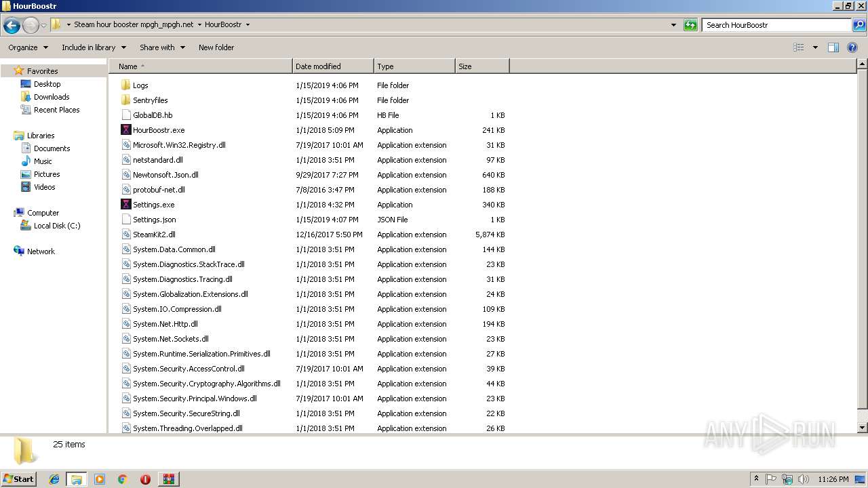Open Pictures library

(47, 174)
